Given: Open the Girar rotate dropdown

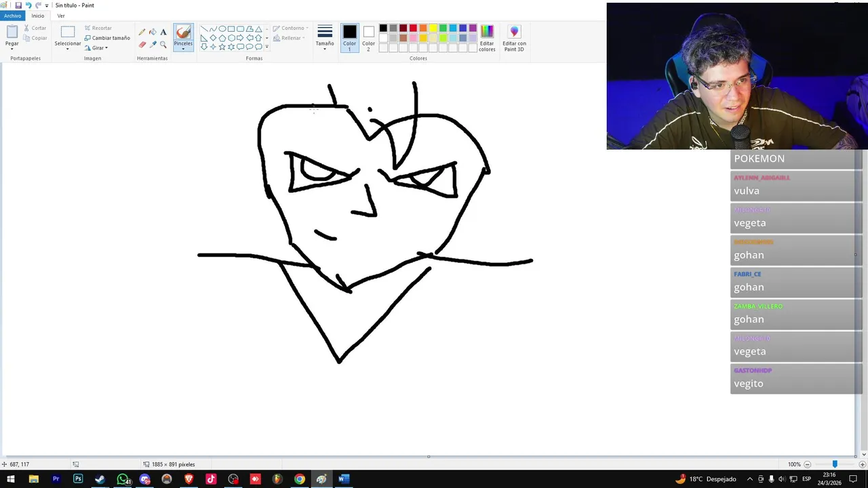Looking at the screenshot, I should pyautogui.click(x=96, y=48).
